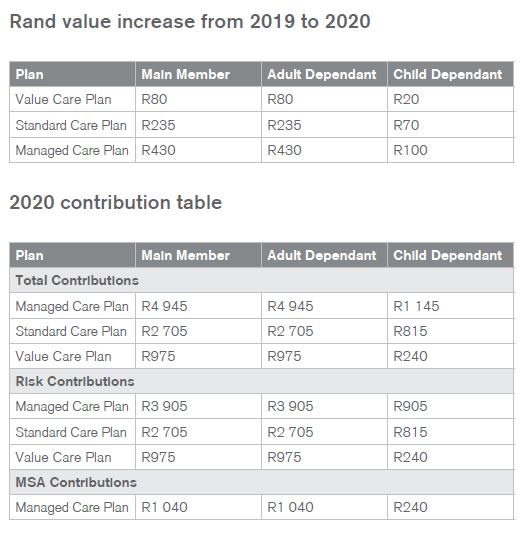Click the Plan header in contribution table
Viewport: 520px width, 534px height.
72,255
